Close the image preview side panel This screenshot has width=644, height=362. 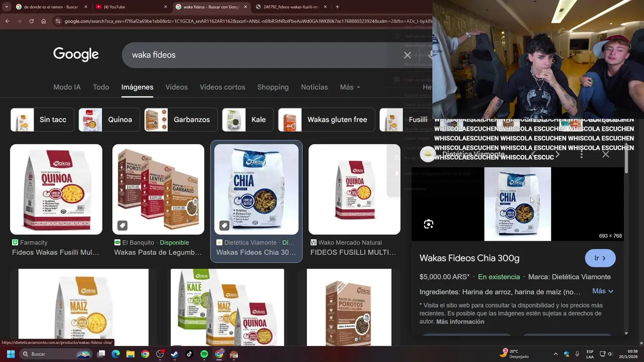[606, 154]
